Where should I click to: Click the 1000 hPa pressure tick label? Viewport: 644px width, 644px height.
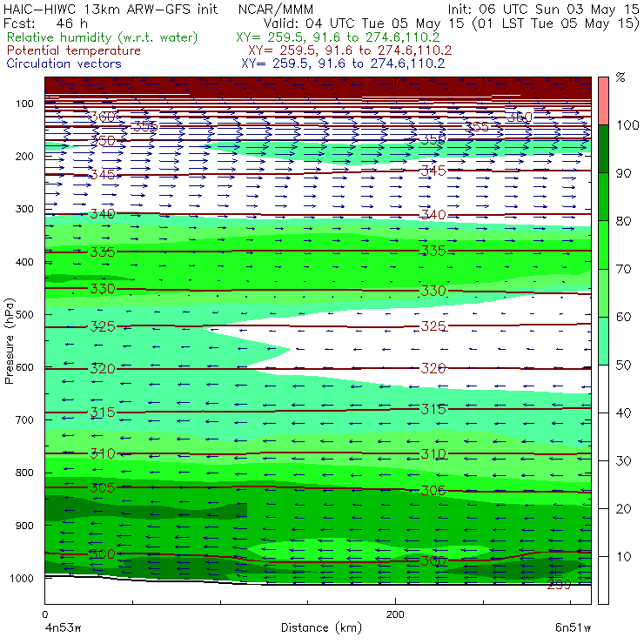(22, 578)
